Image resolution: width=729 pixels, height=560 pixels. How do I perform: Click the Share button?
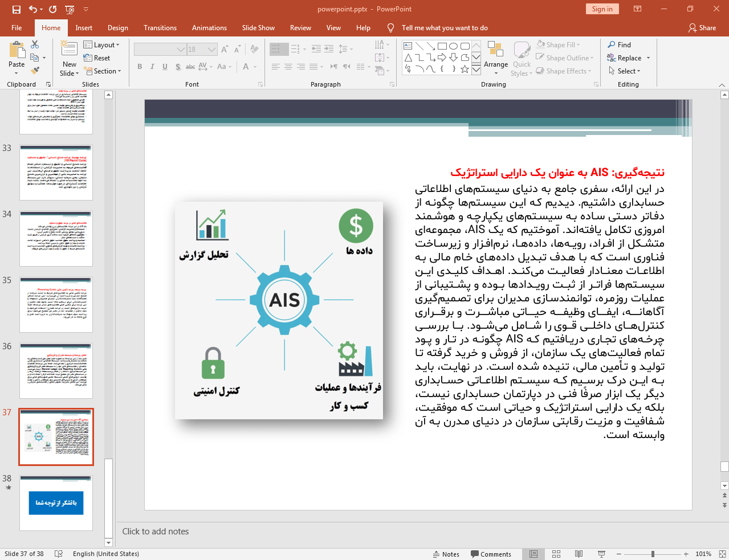point(702,28)
